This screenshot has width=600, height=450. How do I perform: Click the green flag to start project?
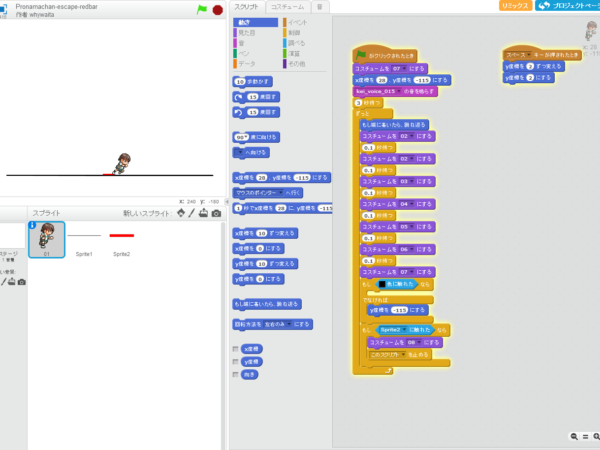click(x=202, y=10)
